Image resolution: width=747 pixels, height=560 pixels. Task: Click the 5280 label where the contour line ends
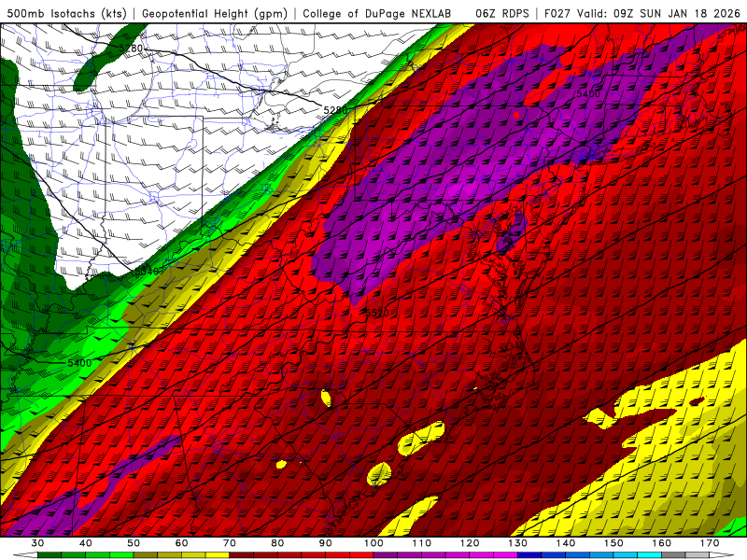click(335, 110)
